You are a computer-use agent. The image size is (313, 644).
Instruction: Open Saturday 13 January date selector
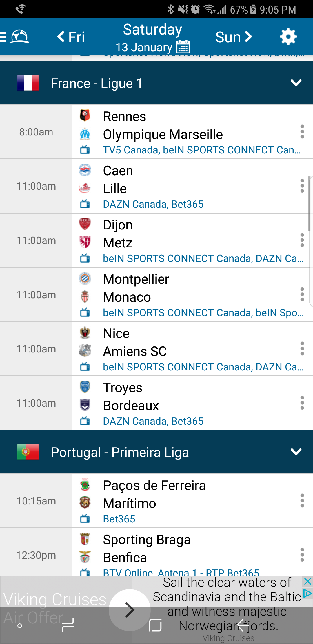tap(152, 37)
